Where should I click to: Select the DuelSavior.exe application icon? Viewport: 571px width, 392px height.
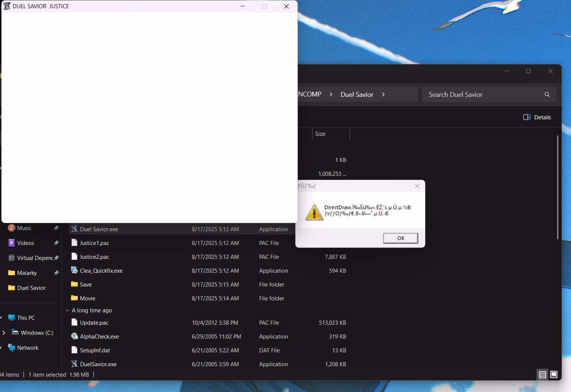point(74,364)
